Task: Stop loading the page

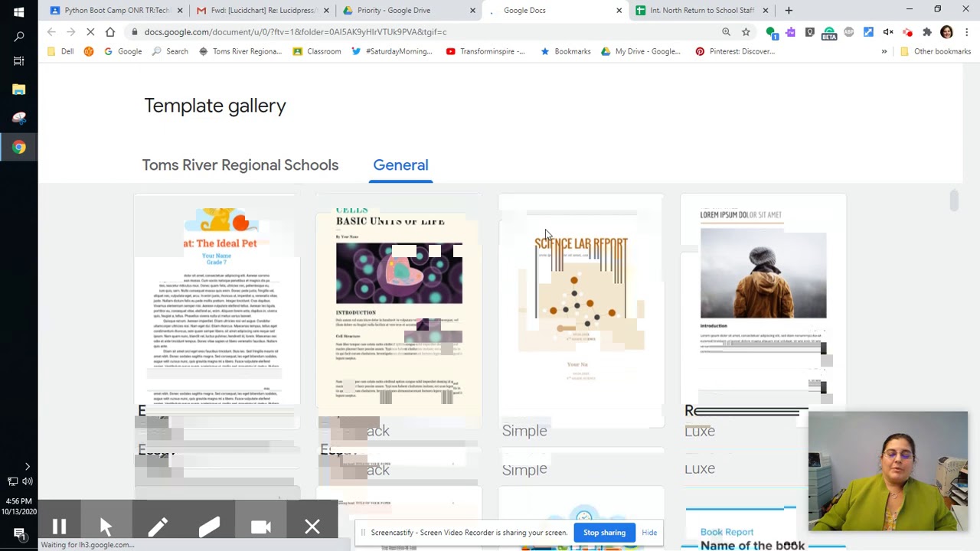Action: point(90,32)
